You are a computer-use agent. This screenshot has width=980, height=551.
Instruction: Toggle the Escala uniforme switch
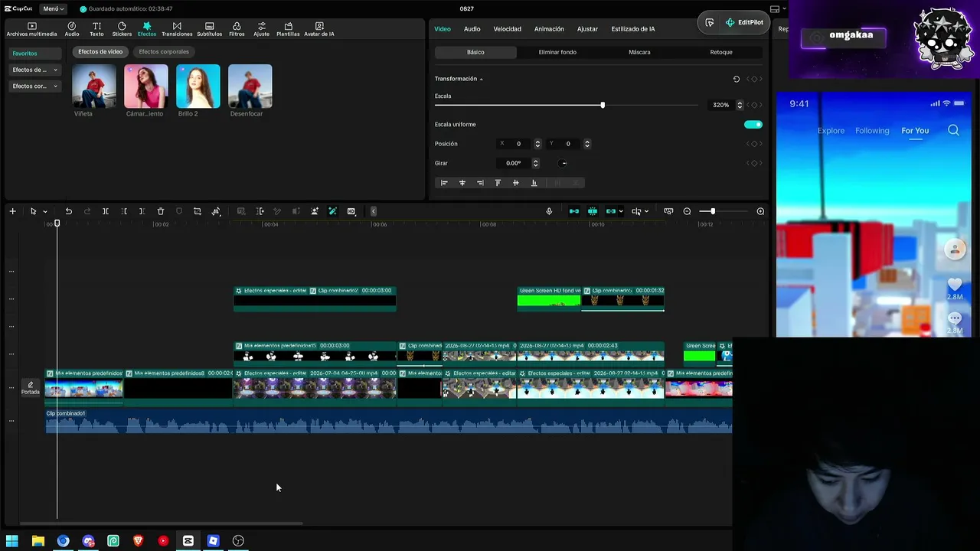tap(753, 125)
